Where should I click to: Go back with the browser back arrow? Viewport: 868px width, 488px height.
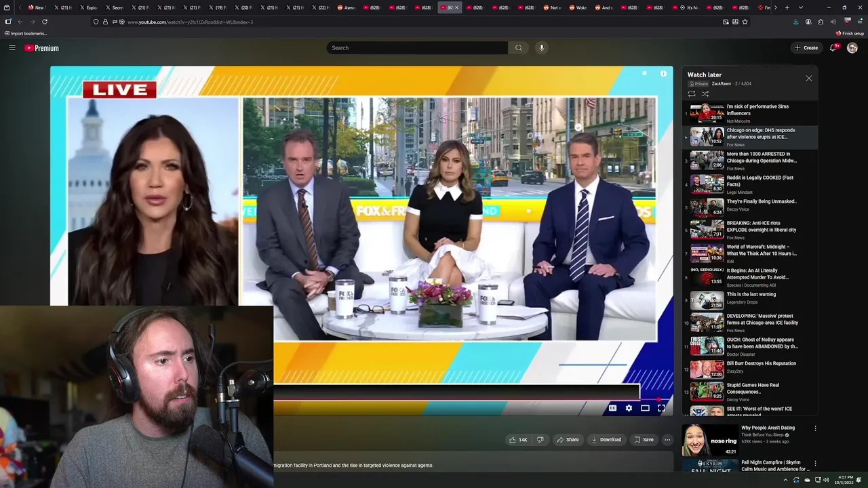(20, 22)
